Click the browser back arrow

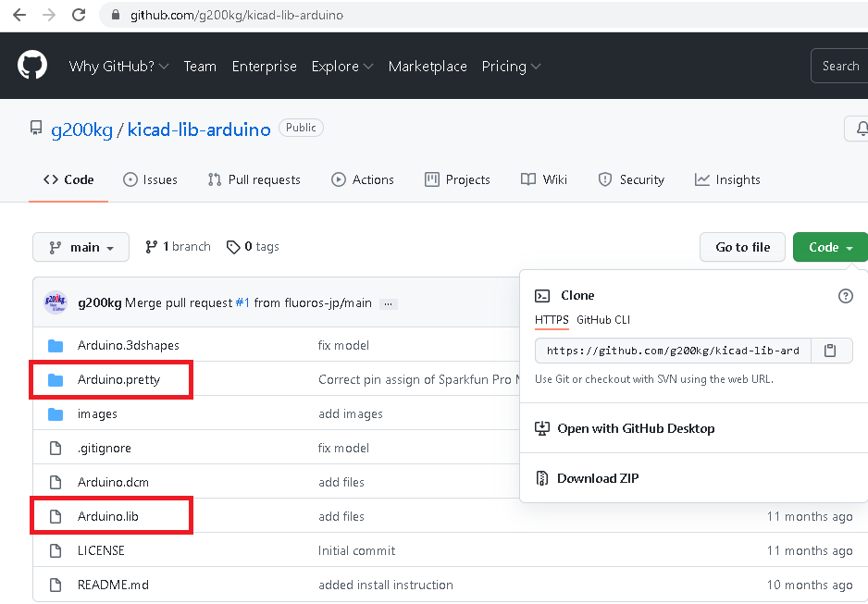coord(19,15)
